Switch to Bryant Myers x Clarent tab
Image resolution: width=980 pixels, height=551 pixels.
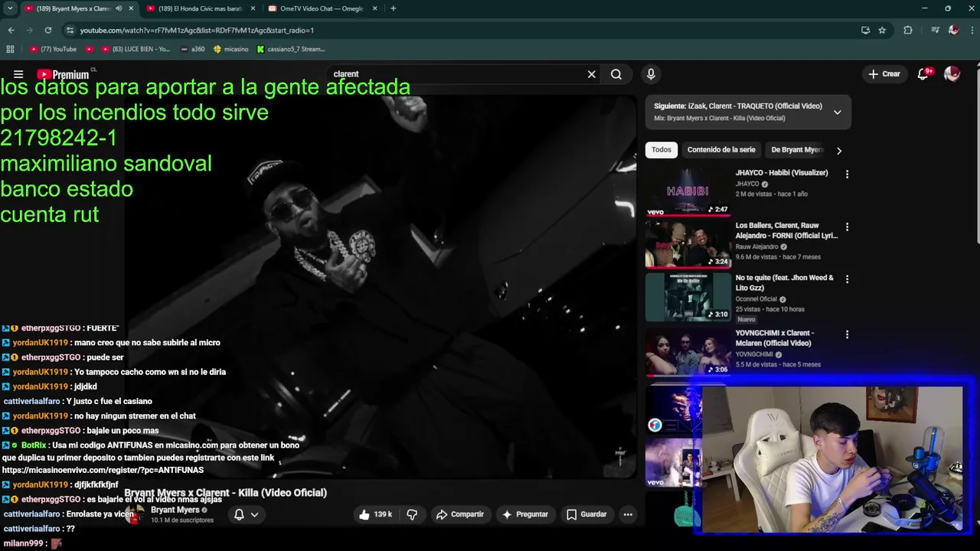(x=73, y=8)
